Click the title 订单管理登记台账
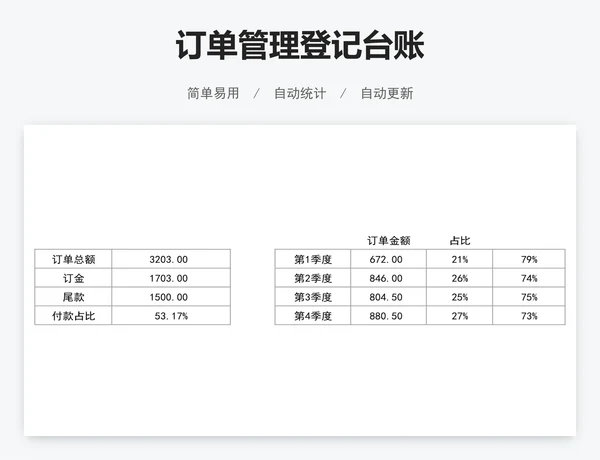 [x=299, y=45]
